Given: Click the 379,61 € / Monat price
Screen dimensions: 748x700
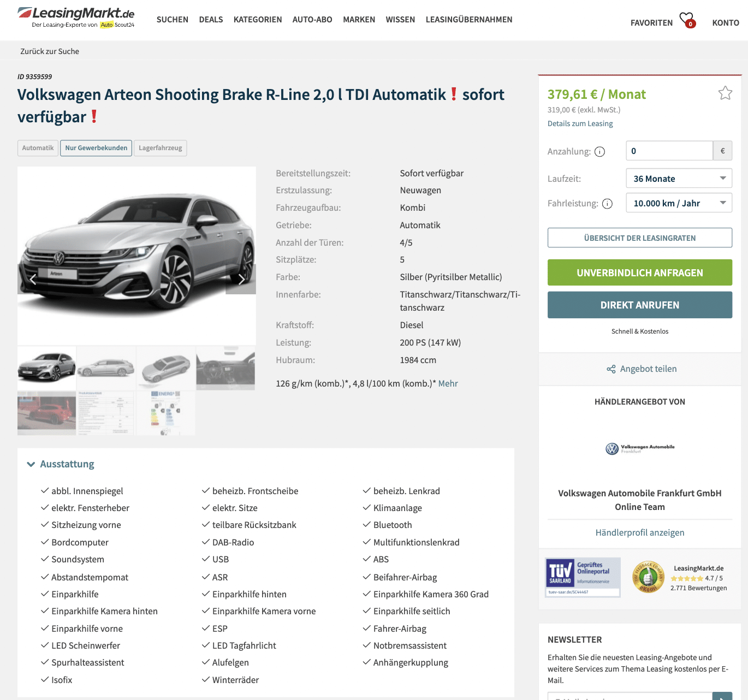Looking at the screenshot, I should 597,94.
